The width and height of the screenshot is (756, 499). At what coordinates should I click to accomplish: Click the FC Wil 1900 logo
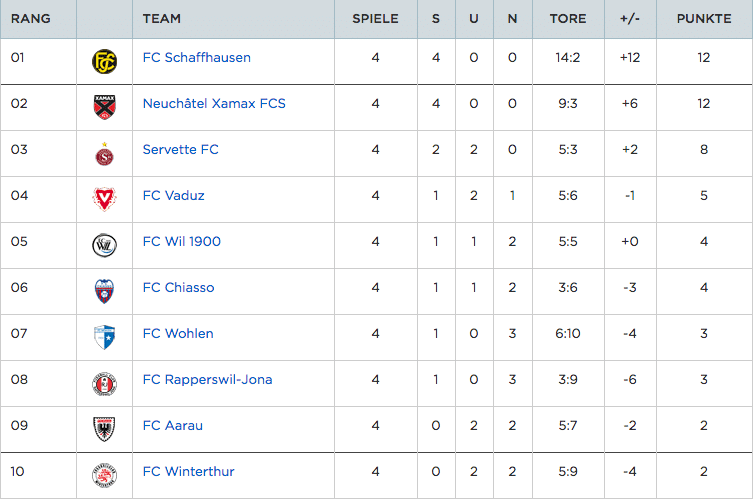104,245
